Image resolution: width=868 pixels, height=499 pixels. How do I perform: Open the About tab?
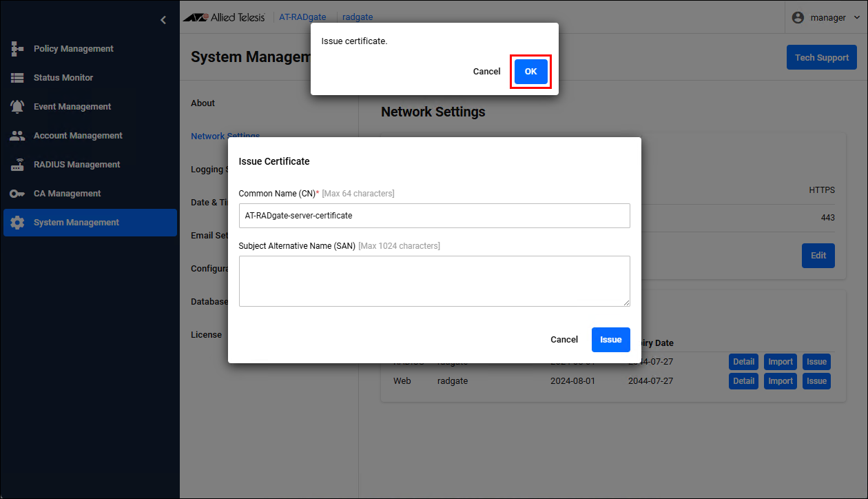pos(203,103)
